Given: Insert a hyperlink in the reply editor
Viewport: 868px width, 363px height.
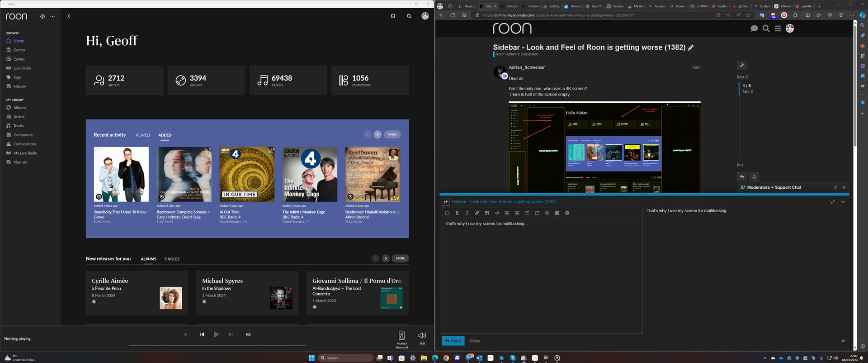Looking at the screenshot, I should coord(477,213).
